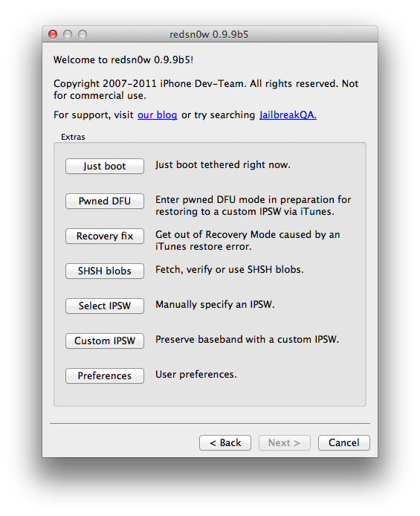Choose the Recovery fix option
Screen dimensions: 420x516
pyautogui.click(x=105, y=236)
